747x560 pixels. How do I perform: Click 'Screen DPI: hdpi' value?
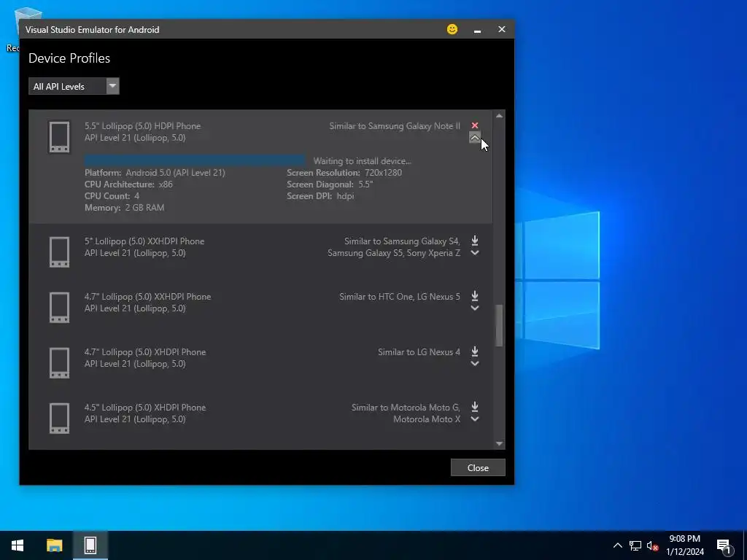pos(320,195)
